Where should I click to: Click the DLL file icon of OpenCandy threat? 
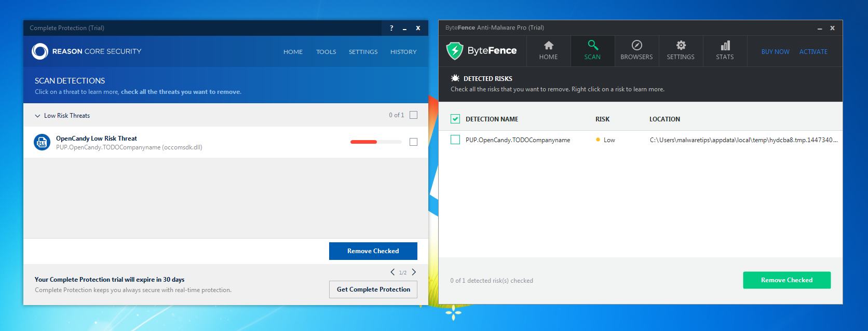42,142
